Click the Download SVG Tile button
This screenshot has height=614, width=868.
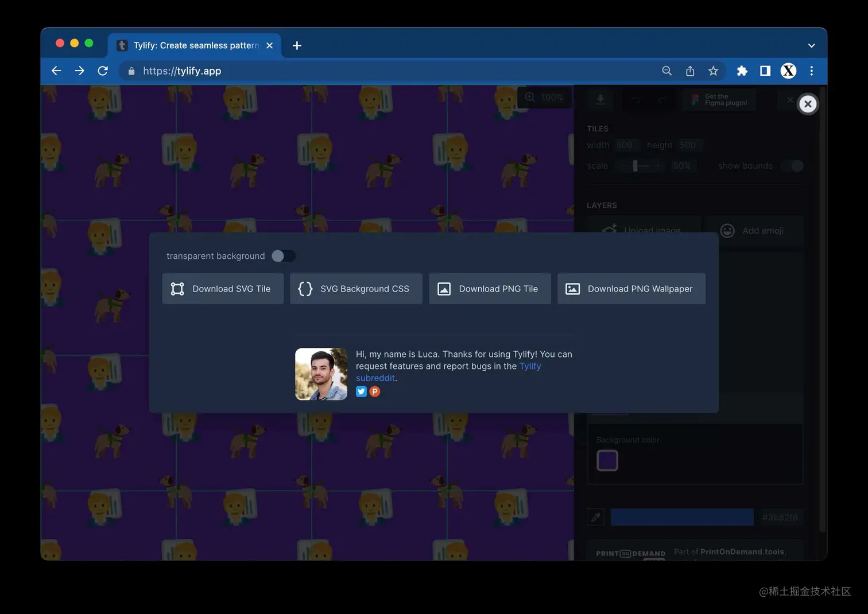(x=223, y=289)
